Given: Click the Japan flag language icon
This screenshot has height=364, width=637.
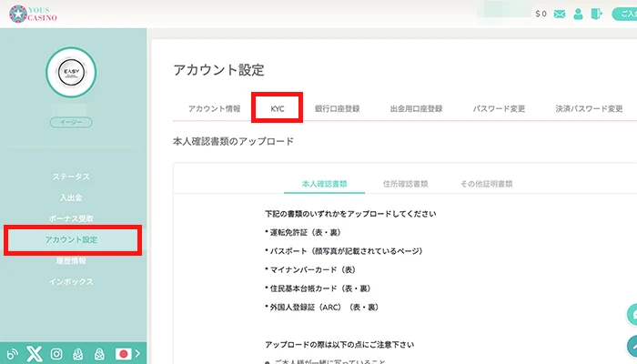Looking at the screenshot, I should (123, 354).
